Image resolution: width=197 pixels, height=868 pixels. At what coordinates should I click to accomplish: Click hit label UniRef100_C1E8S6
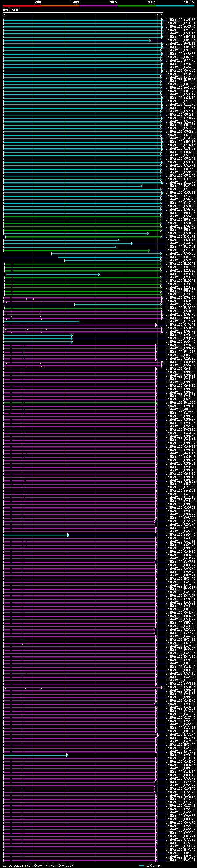[180, 101]
